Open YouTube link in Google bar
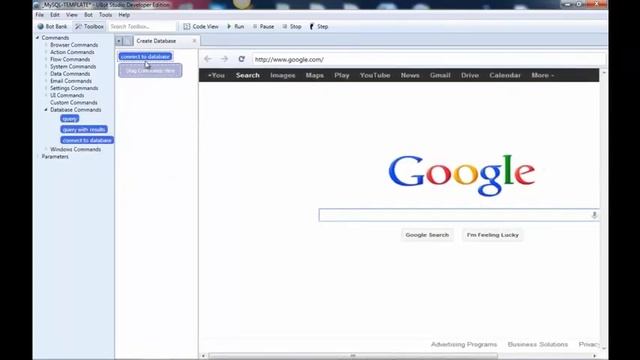The width and height of the screenshot is (640, 360). 375,76
